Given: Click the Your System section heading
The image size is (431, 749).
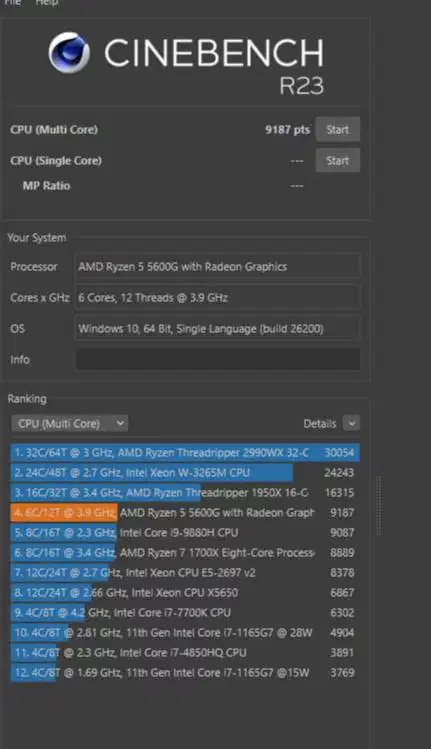Looking at the screenshot, I should pyautogui.click(x=37, y=238).
